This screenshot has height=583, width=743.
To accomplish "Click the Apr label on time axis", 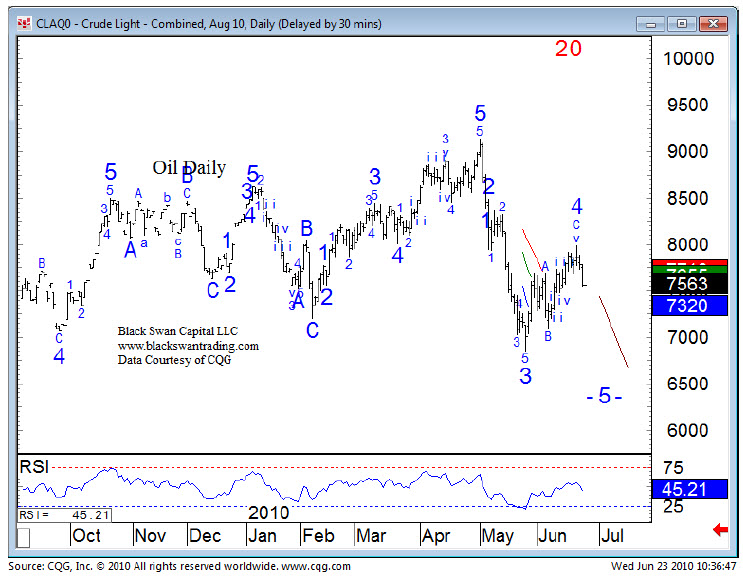I will click(x=435, y=536).
